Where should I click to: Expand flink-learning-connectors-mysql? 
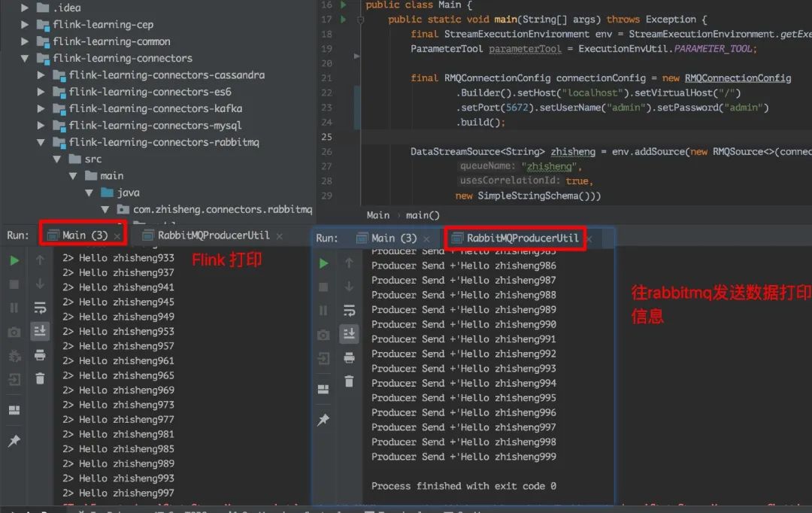[x=41, y=126]
